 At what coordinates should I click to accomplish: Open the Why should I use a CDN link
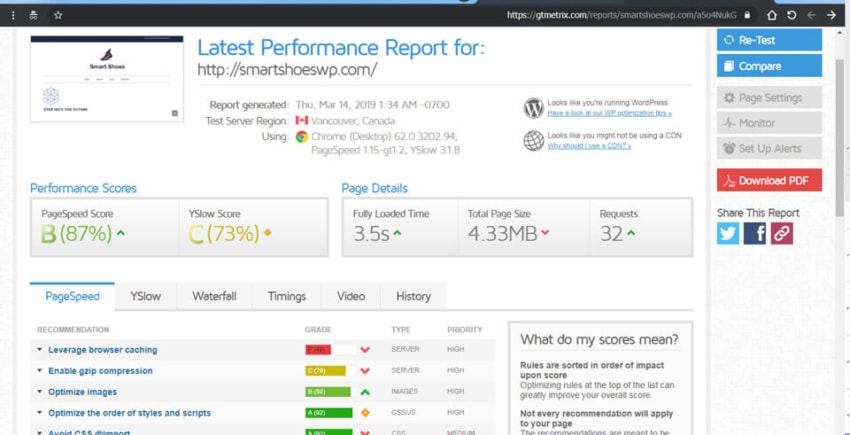[x=589, y=146]
